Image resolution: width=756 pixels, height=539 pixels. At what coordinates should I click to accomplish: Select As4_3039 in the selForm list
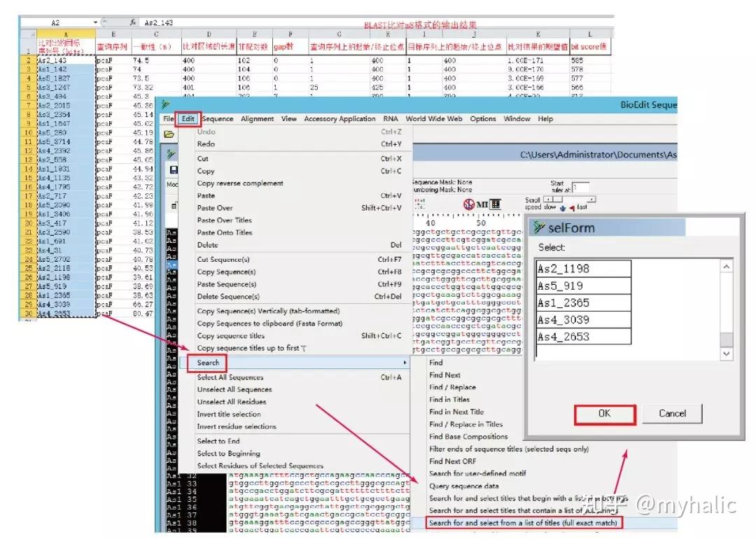click(x=583, y=320)
